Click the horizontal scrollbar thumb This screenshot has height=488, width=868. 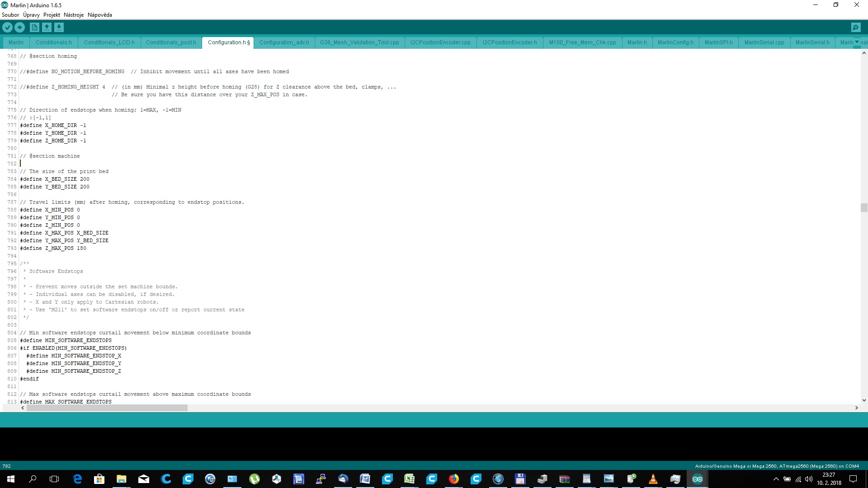pyautogui.click(x=107, y=408)
